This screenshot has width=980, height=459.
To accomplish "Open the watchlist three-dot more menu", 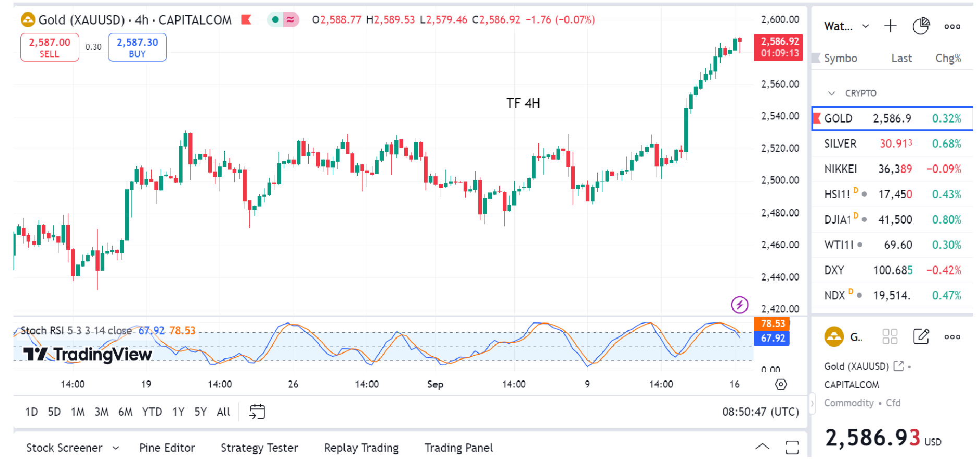I will click(952, 27).
